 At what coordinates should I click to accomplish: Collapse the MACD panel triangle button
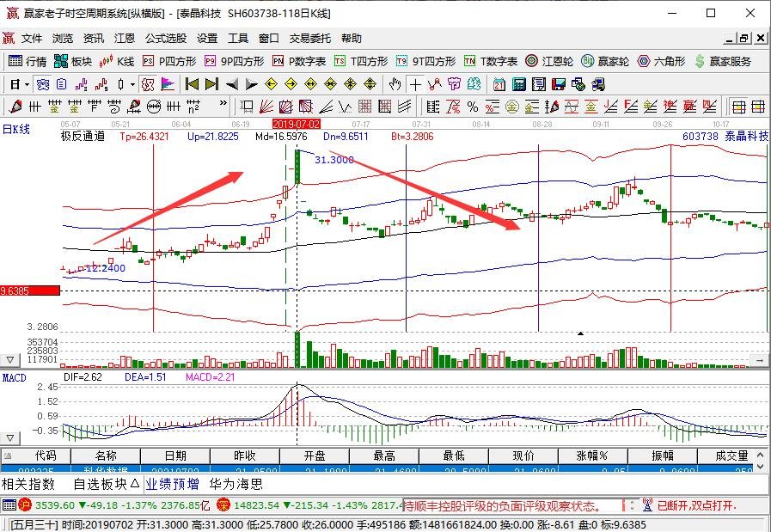pyautogui.click(x=9, y=437)
